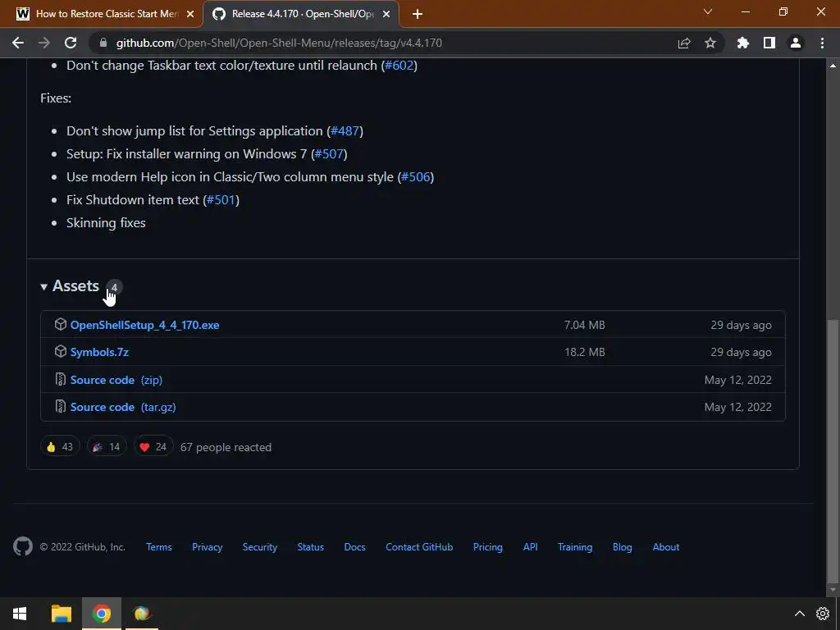Open the Privacy footer link
The width and height of the screenshot is (840, 630).
coord(208,547)
